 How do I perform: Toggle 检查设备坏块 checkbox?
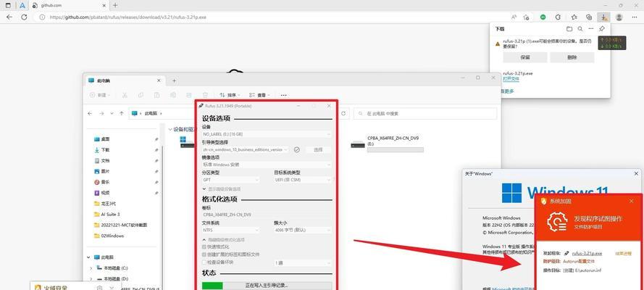tap(204, 262)
